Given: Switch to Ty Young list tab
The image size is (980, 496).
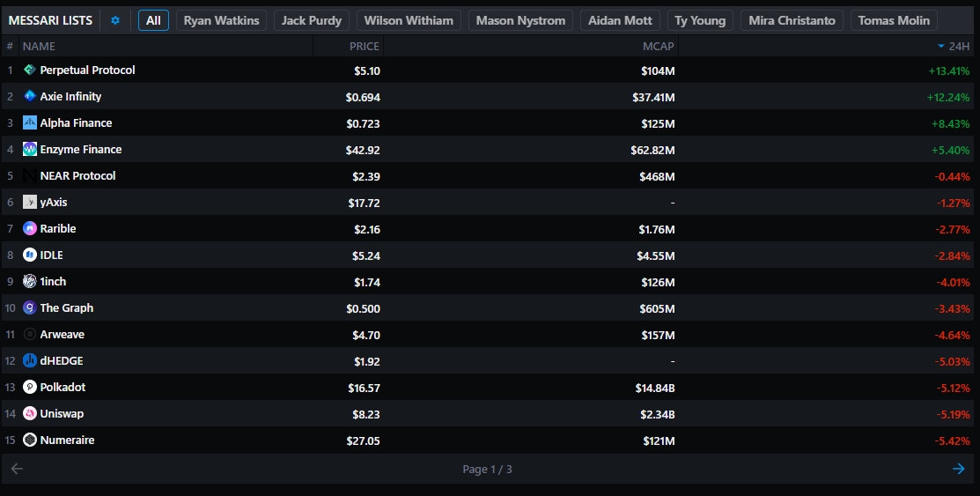Looking at the screenshot, I should point(700,20).
